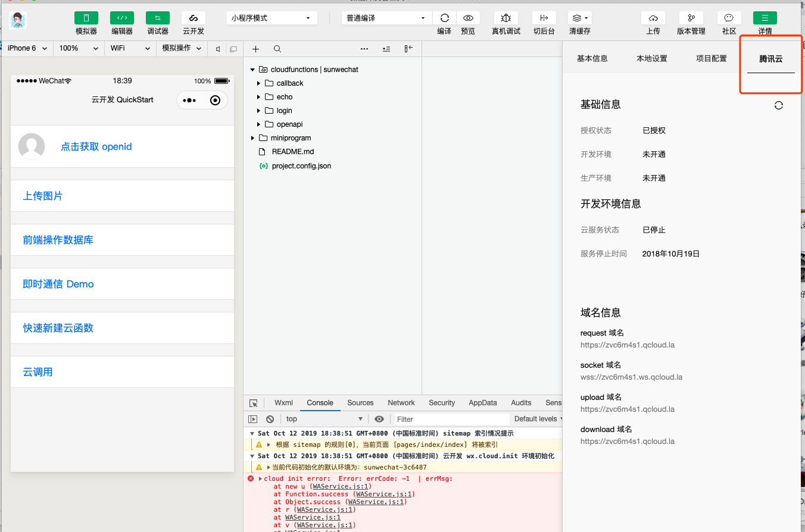Click the 编译 compile refresh icon

pos(444,18)
